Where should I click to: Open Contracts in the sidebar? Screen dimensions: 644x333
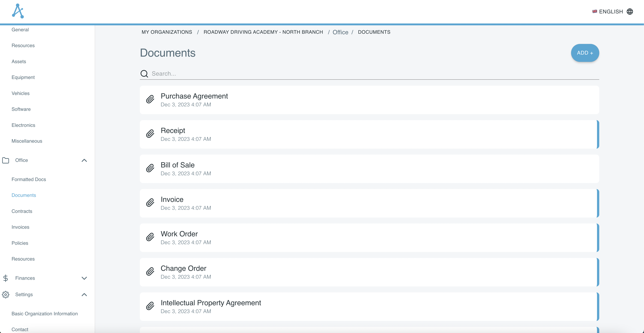click(22, 211)
